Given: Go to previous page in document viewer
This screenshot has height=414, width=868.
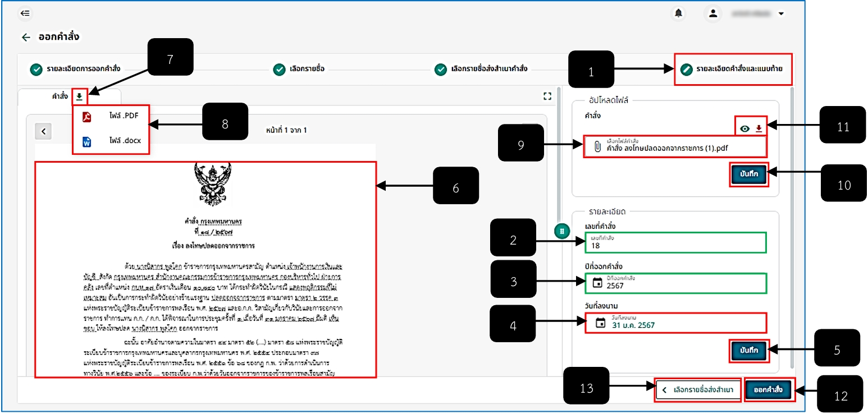Looking at the screenshot, I should coord(43,131).
